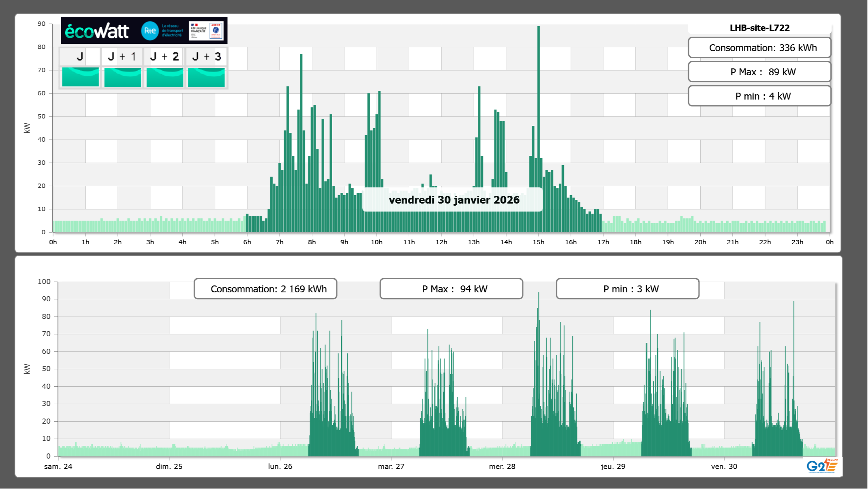Click the écowatt logo
The image size is (868, 489).
pyautogui.click(x=97, y=31)
